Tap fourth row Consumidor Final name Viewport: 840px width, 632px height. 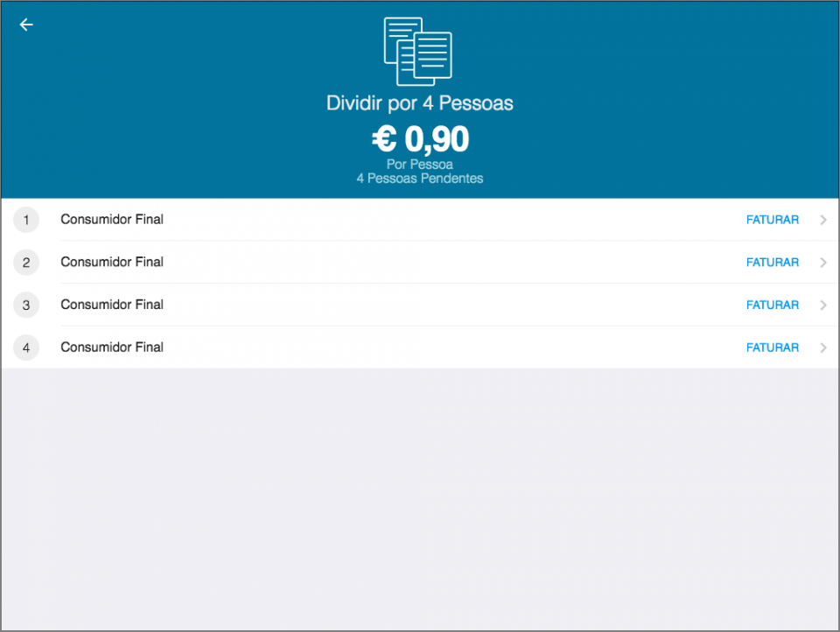pos(112,347)
